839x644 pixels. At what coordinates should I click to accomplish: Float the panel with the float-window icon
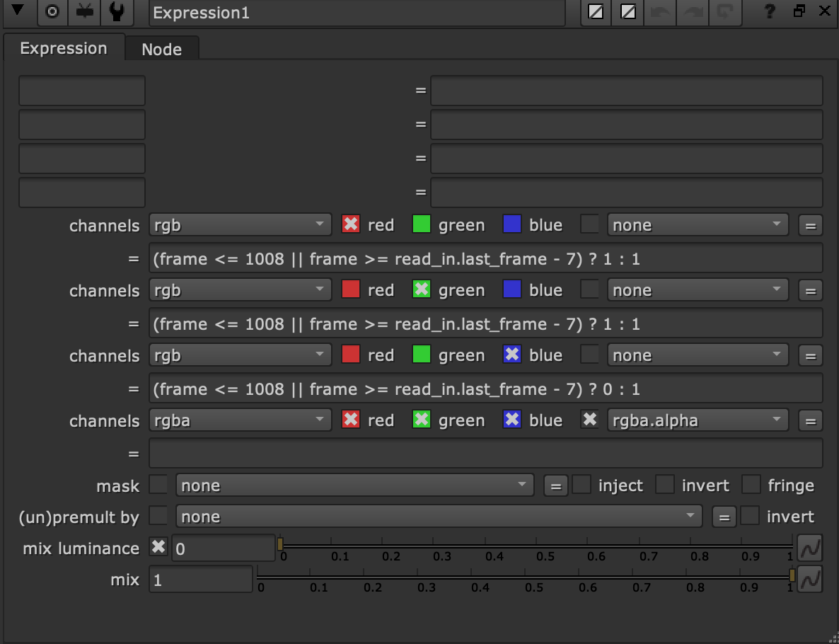click(x=799, y=11)
